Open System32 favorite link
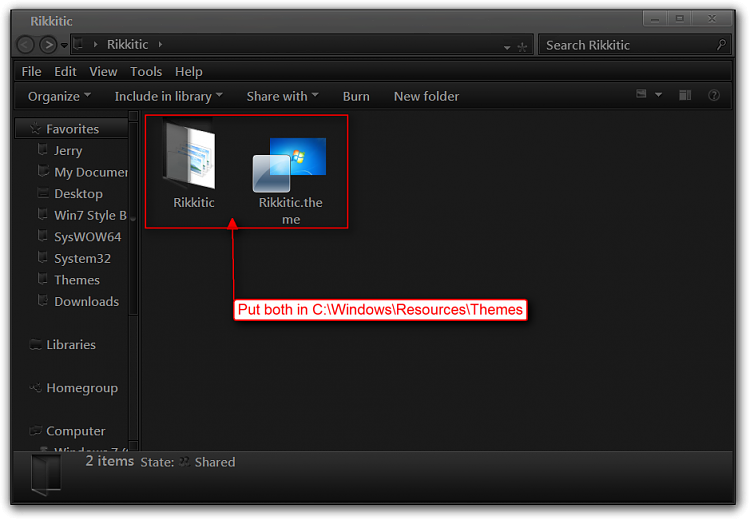This screenshot has height=520, width=750. click(82, 258)
